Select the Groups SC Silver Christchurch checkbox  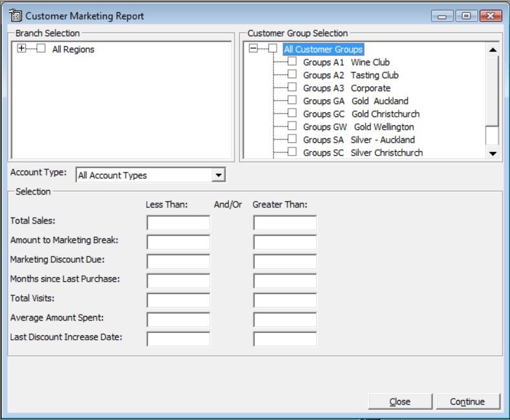click(292, 151)
